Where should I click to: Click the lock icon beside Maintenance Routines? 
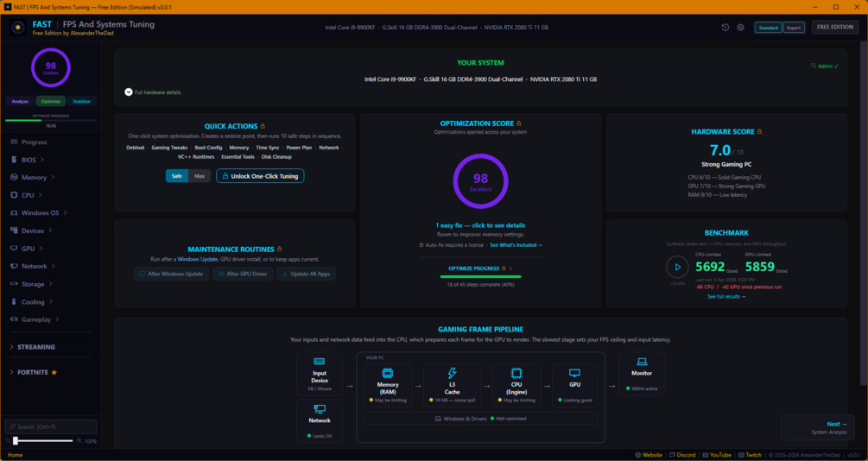click(280, 249)
